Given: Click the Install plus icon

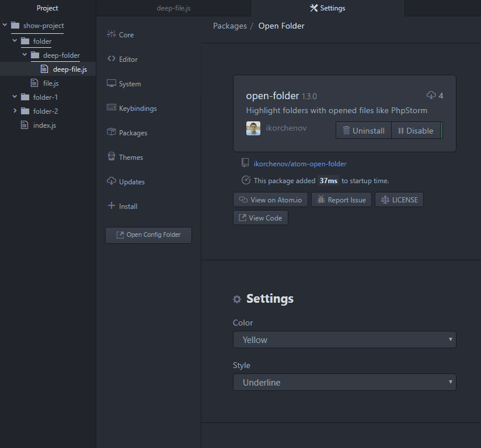Looking at the screenshot, I should click(111, 205).
